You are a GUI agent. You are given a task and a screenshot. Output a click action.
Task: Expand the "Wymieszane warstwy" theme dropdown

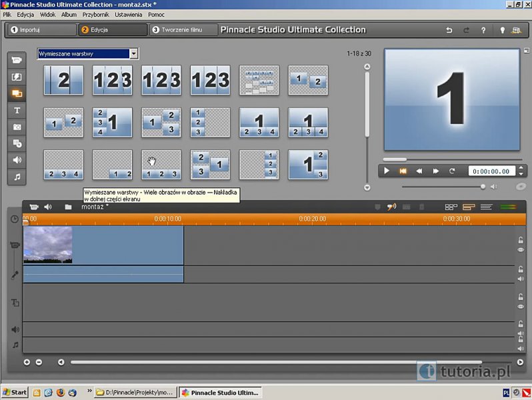pyautogui.click(x=134, y=53)
